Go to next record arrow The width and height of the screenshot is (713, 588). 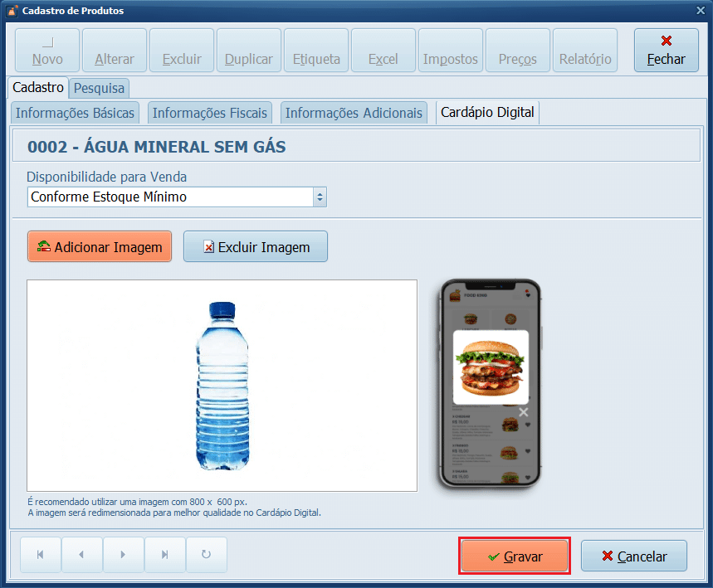click(x=123, y=554)
